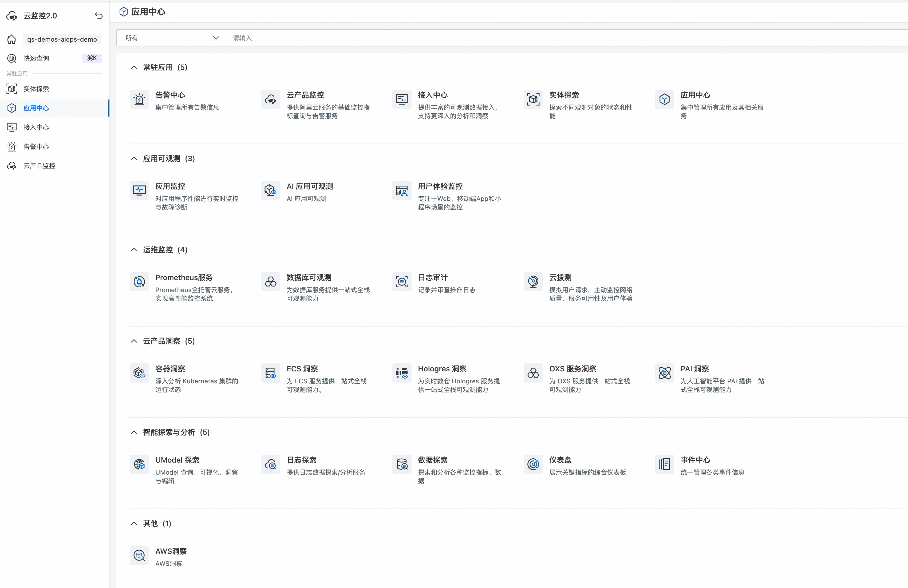Image resolution: width=908 pixels, height=588 pixels.
Task: Go to 实体探索 in the sidebar
Action: point(36,89)
